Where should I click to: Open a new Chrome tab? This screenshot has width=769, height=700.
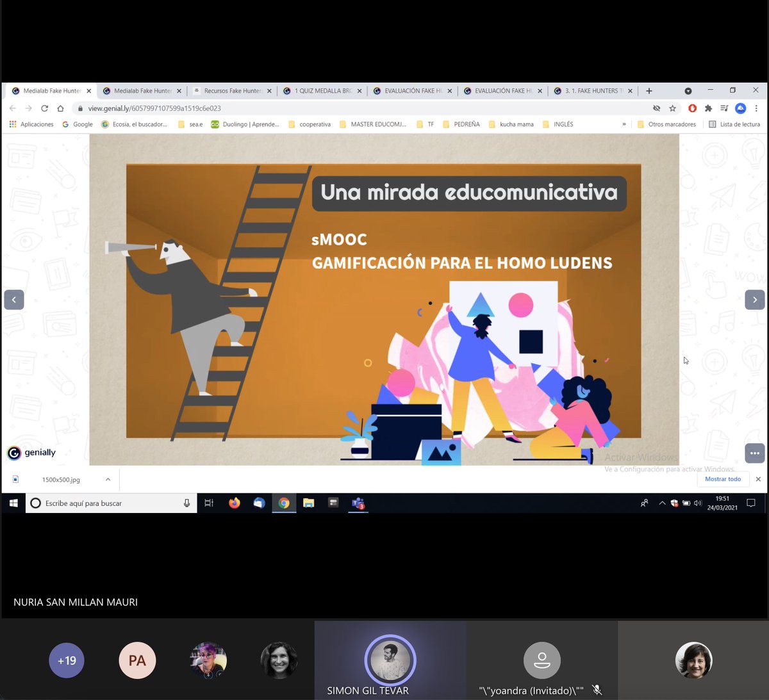coord(649,91)
